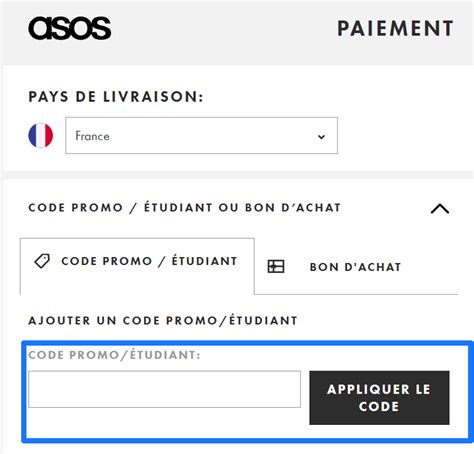Click the Paiement page title
Screen dimensions: 474x454
click(x=395, y=28)
